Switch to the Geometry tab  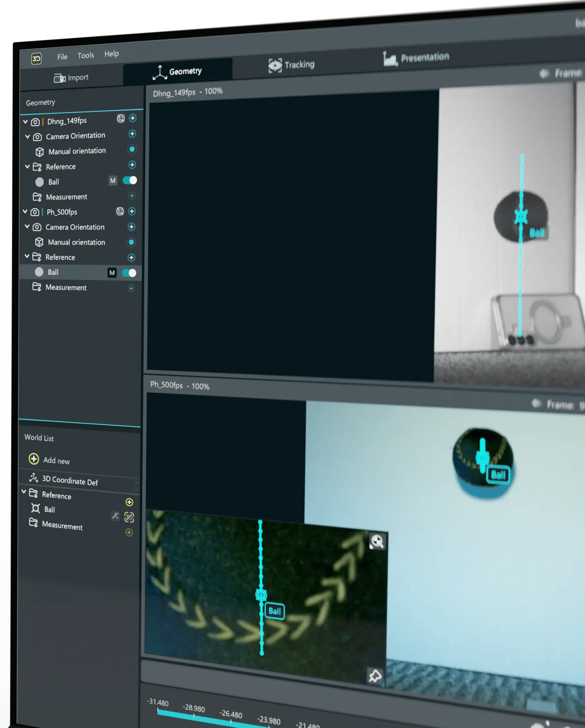point(178,72)
